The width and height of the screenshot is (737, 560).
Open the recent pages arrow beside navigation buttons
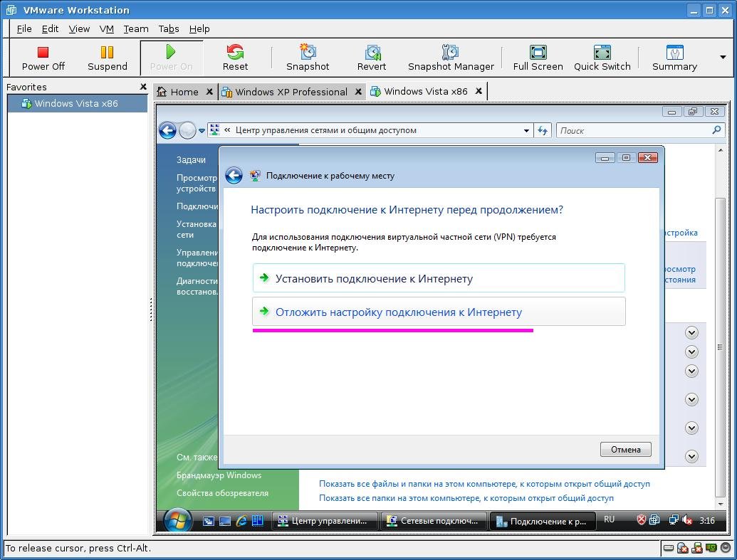[x=202, y=131]
